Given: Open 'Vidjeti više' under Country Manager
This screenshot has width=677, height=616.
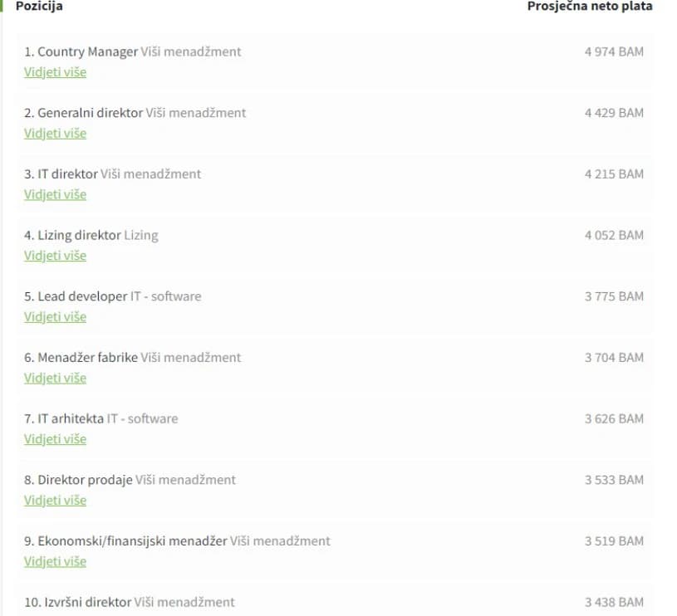Looking at the screenshot, I should [x=56, y=72].
